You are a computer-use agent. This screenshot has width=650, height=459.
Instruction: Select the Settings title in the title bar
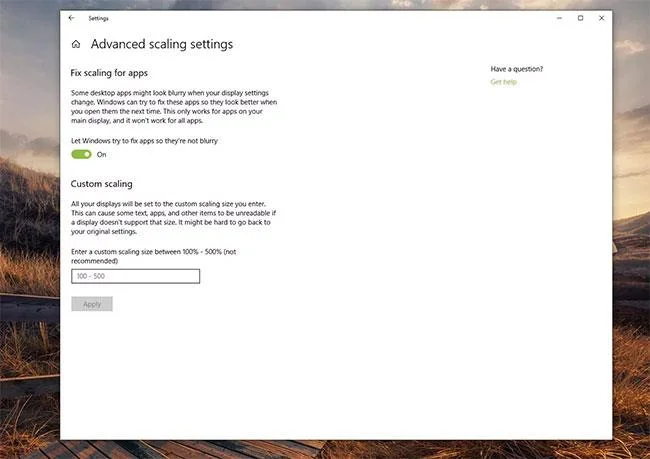pos(98,18)
